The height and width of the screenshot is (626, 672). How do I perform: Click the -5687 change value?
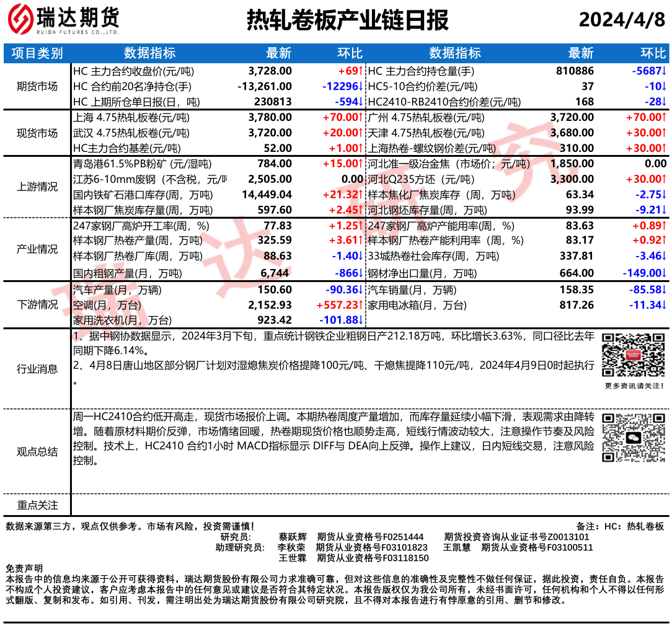coord(649,71)
